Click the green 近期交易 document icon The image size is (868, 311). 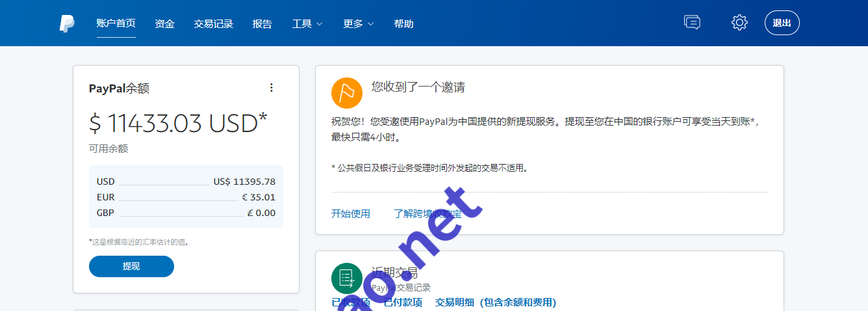(x=346, y=278)
